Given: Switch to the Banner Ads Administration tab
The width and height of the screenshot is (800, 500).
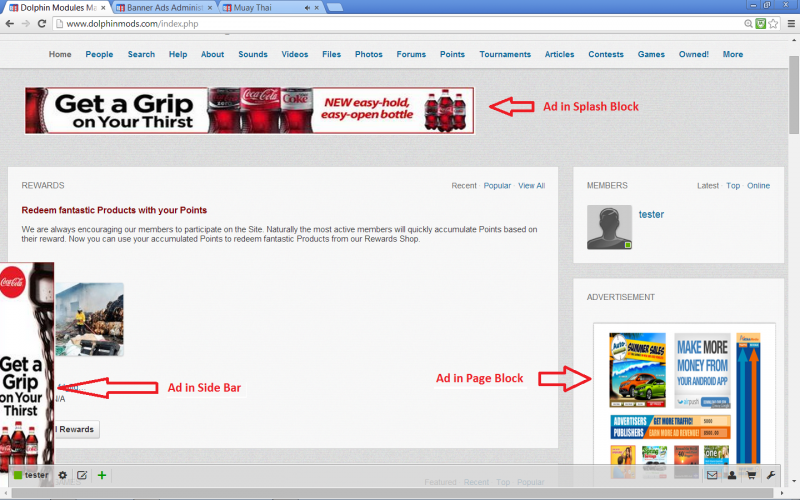Looking at the screenshot, I should coord(164,8).
